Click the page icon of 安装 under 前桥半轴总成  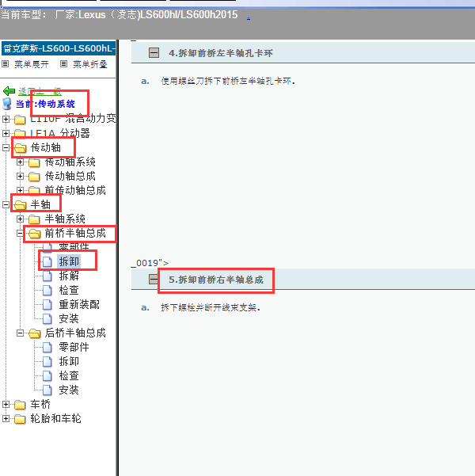[x=47, y=318]
